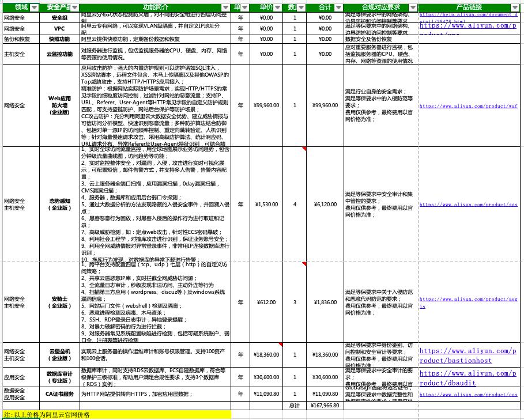Select the CA证书服务 row's 合计 ¥11,090.80 cell
524x420 pixels.
325,394
